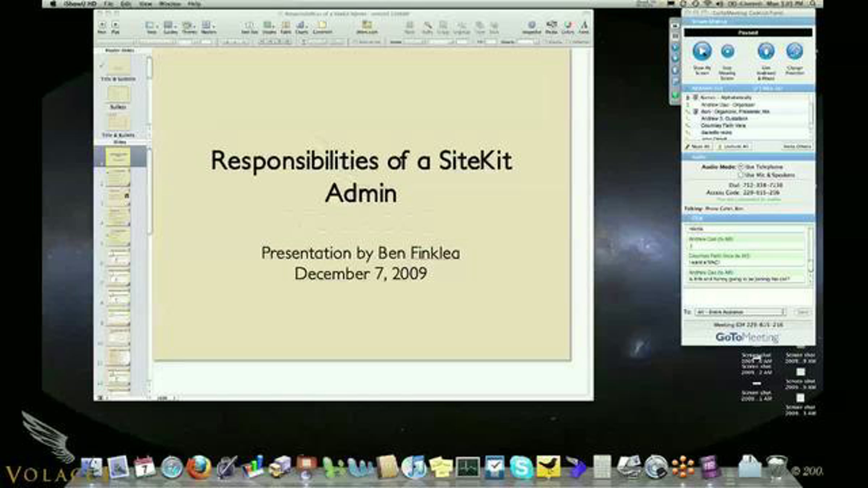Open the Window menu in menu bar

click(170, 4)
